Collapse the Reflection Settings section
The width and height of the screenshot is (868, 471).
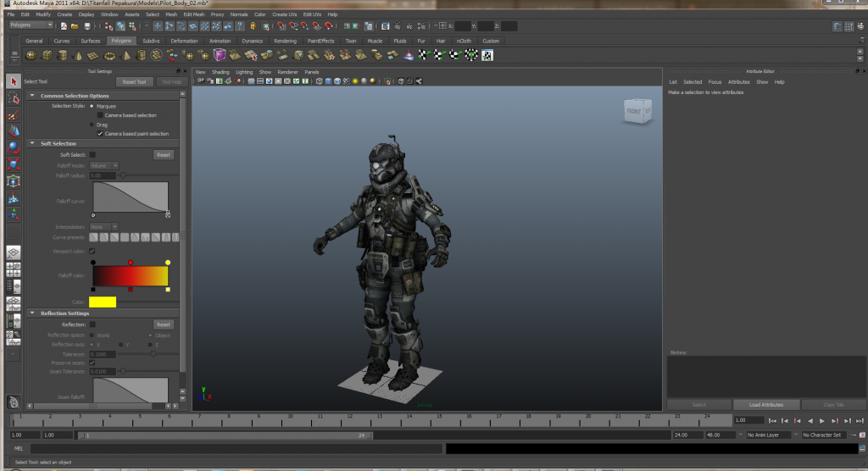pos(33,313)
